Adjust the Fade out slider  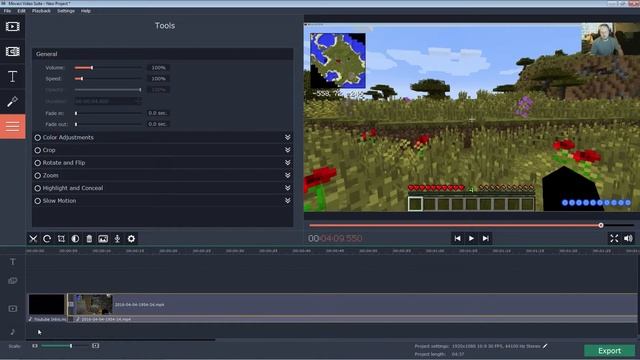(109, 124)
